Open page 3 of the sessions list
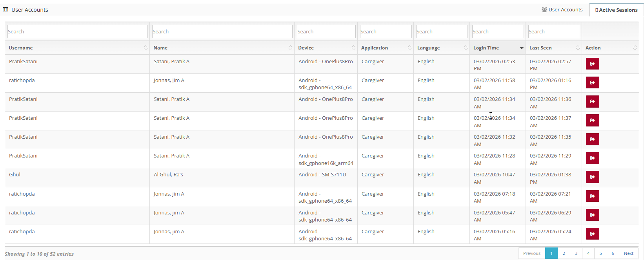 point(576,253)
